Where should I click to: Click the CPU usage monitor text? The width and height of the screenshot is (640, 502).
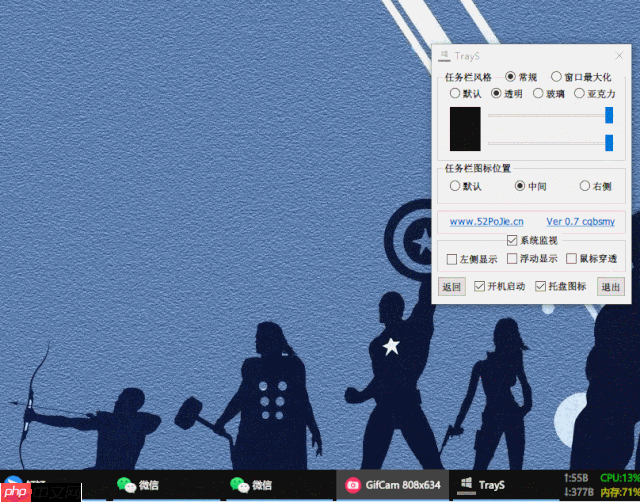coord(620,478)
